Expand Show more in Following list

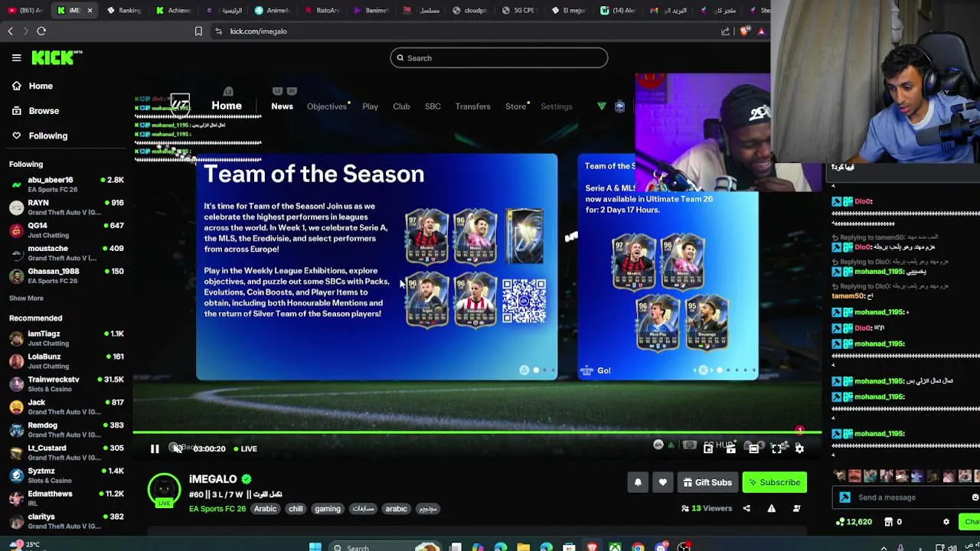point(26,298)
